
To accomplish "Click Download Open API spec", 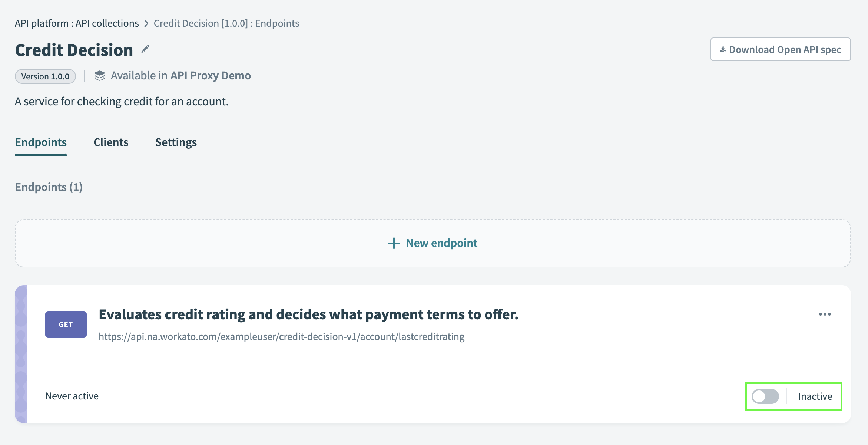I will coord(780,49).
